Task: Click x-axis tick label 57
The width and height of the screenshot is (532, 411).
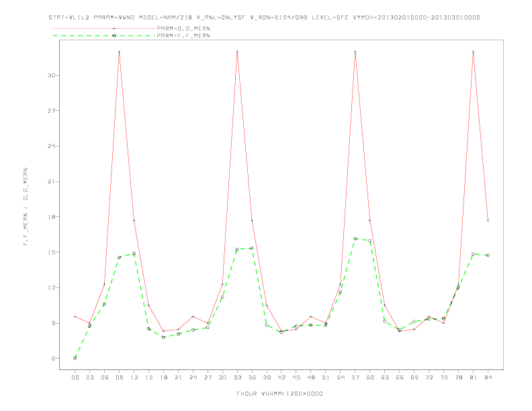Action: coord(355,377)
